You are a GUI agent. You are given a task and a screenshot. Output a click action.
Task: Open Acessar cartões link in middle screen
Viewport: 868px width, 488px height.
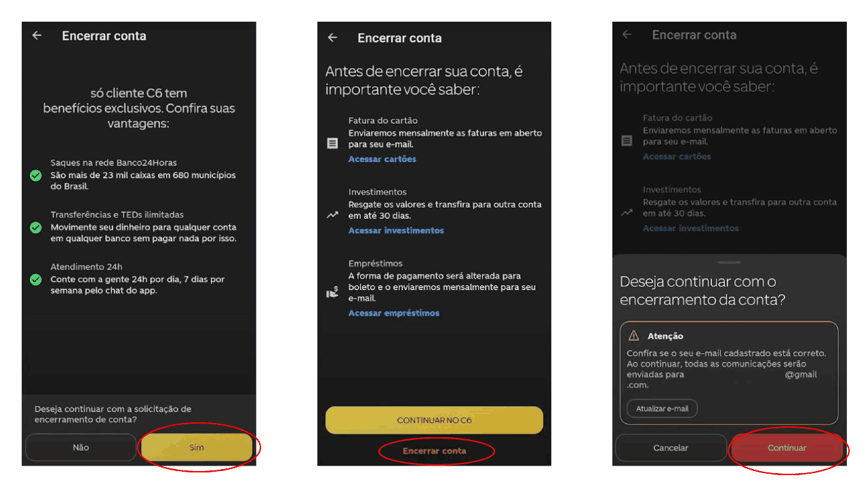click(x=382, y=159)
